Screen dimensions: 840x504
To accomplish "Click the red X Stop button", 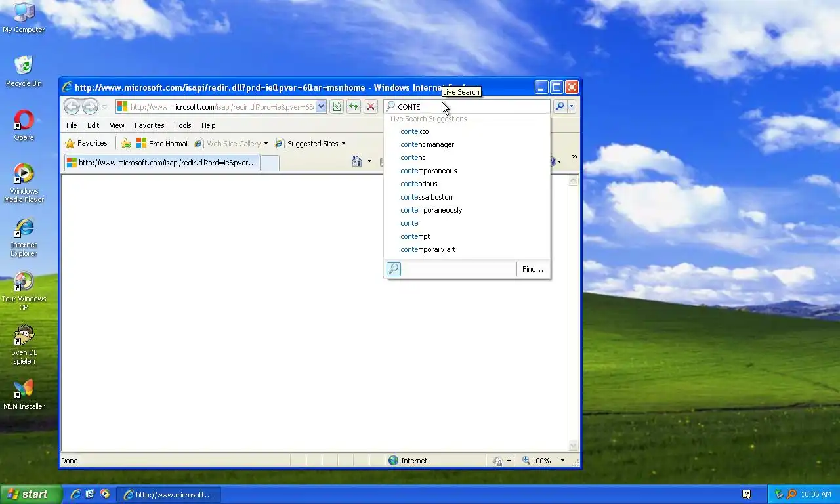I will click(x=371, y=106).
